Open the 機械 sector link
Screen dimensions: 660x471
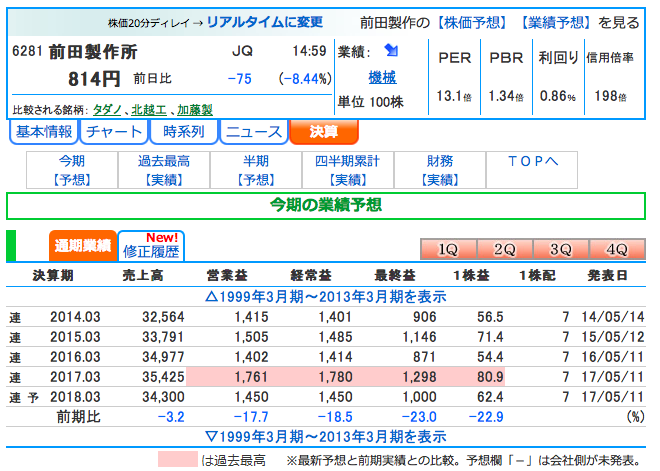coord(382,77)
